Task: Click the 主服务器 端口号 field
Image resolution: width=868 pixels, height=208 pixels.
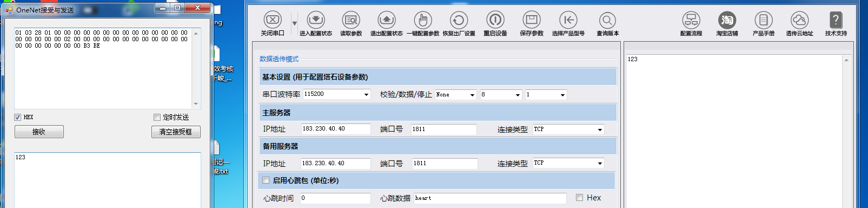Action: (x=443, y=129)
